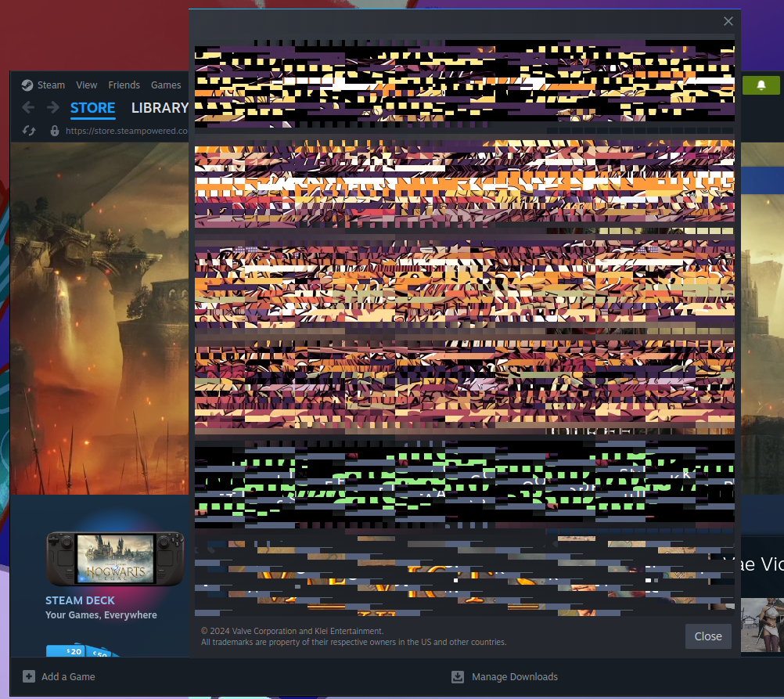
Task: Open the Friends menu
Action: tap(124, 85)
